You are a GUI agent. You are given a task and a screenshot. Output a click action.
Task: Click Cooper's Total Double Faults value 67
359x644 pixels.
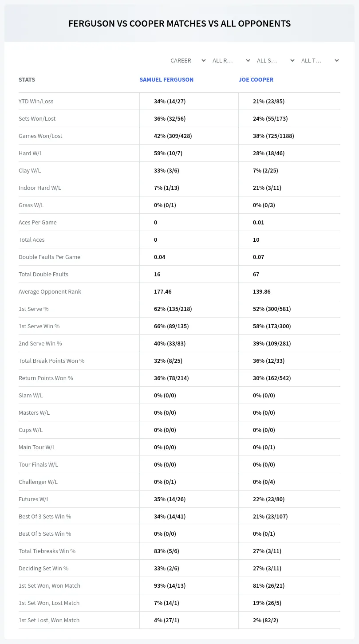[x=256, y=274]
